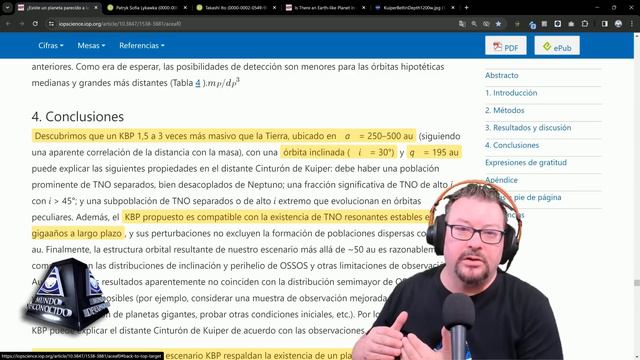Click the page vertical scrollbar thumb
Viewport: 640px width, 360px height.
tap(636, 282)
